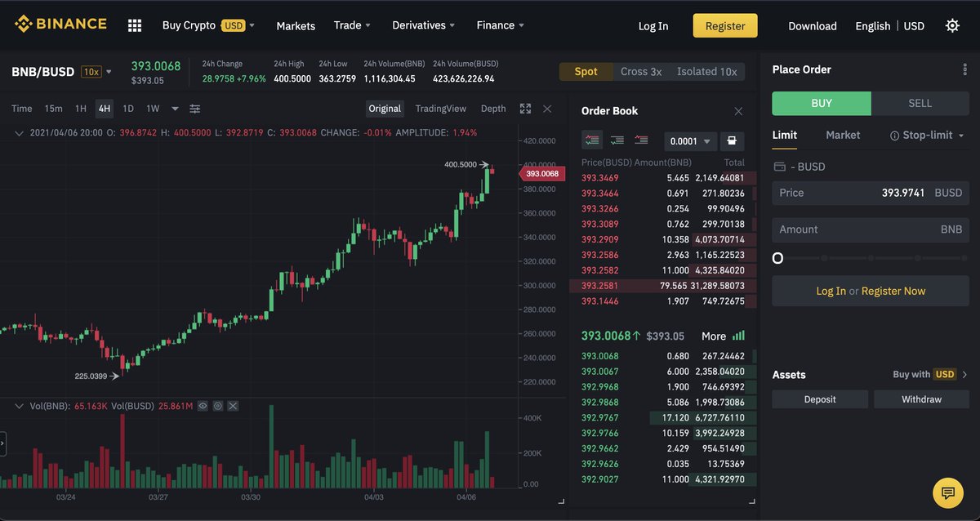Select the combined buy/sell order book view

click(x=592, y=140)
